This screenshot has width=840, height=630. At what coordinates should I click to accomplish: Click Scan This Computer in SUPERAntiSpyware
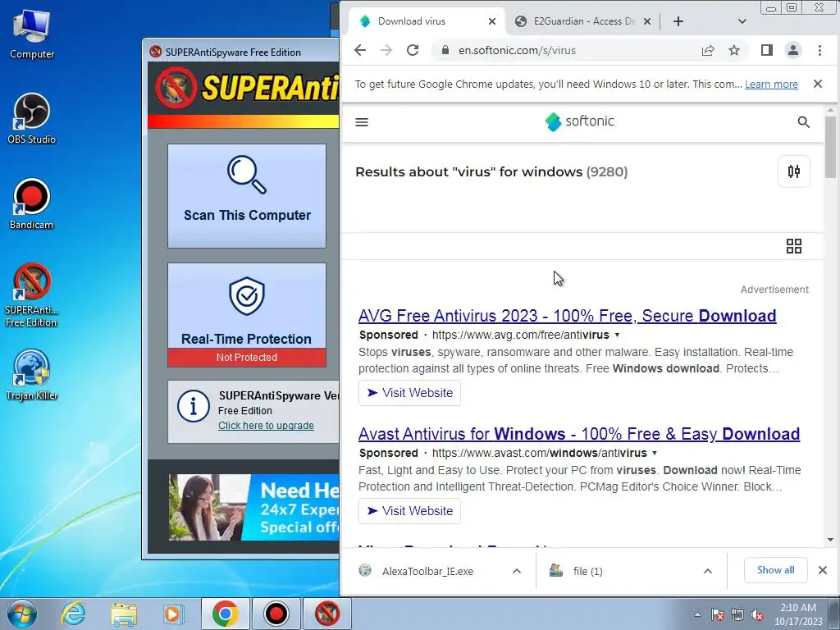[246, 195]
